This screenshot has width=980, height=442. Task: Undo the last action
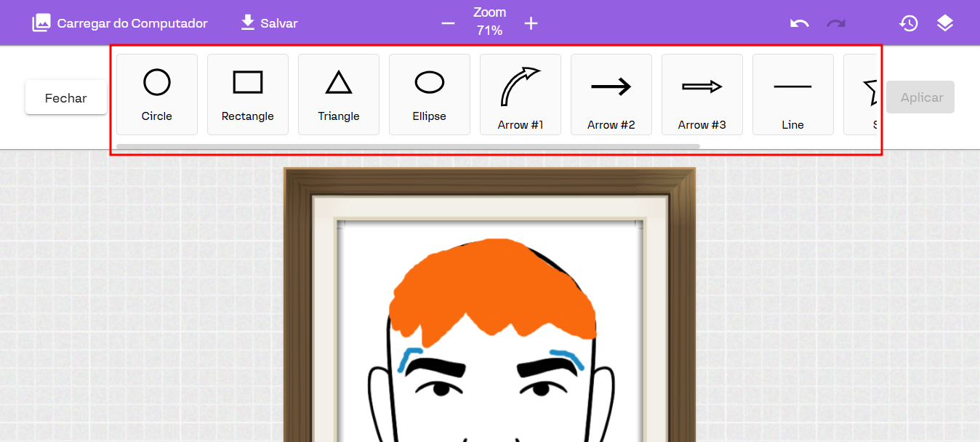pyautogui.click(x=800, y=23)
